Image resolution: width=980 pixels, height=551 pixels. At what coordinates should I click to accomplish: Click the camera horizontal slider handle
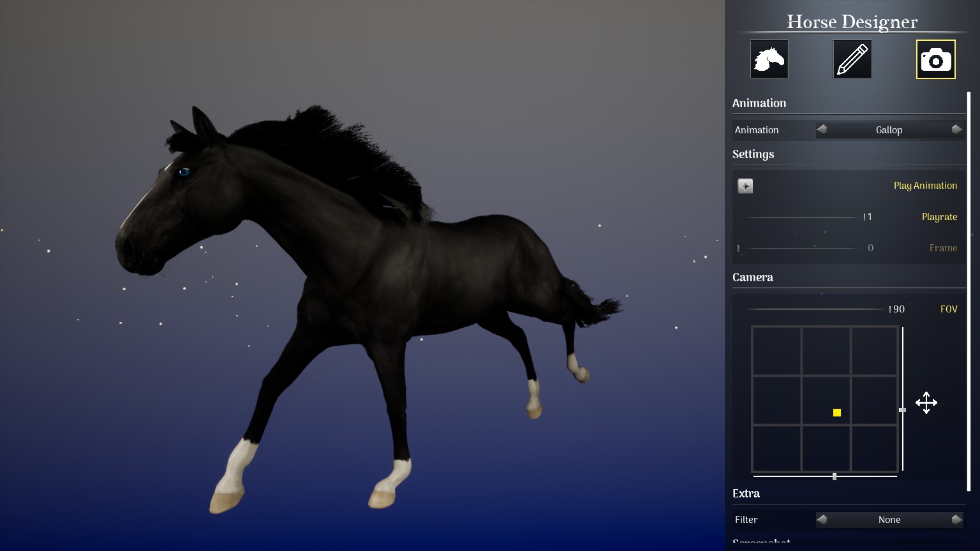pos(835,476)
